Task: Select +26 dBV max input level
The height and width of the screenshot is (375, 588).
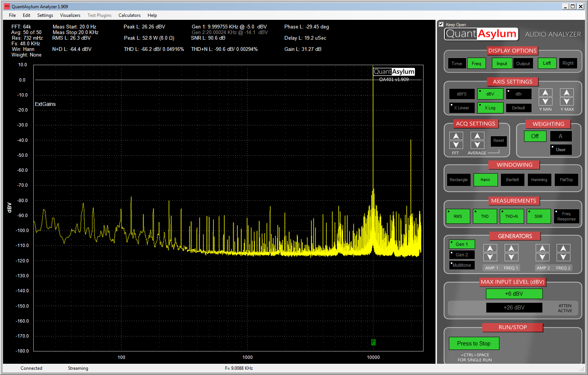Action: [514, 308]
